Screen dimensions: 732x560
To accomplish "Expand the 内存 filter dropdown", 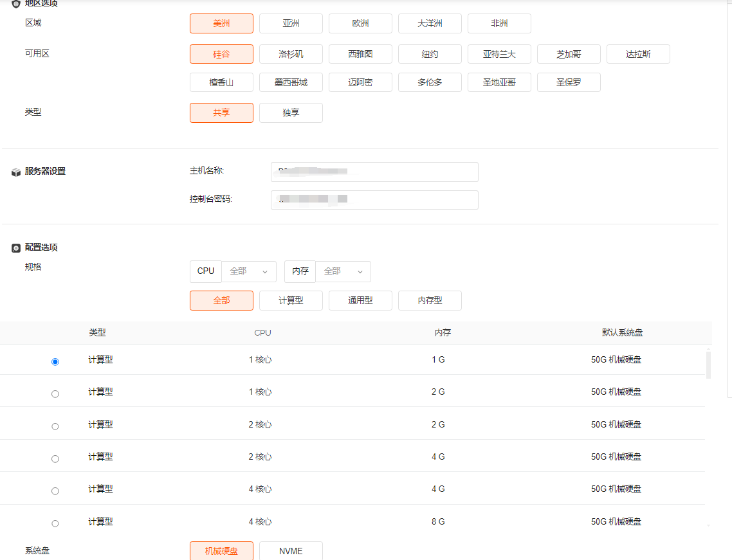I will pyautogui.click(x=343, y=271).
